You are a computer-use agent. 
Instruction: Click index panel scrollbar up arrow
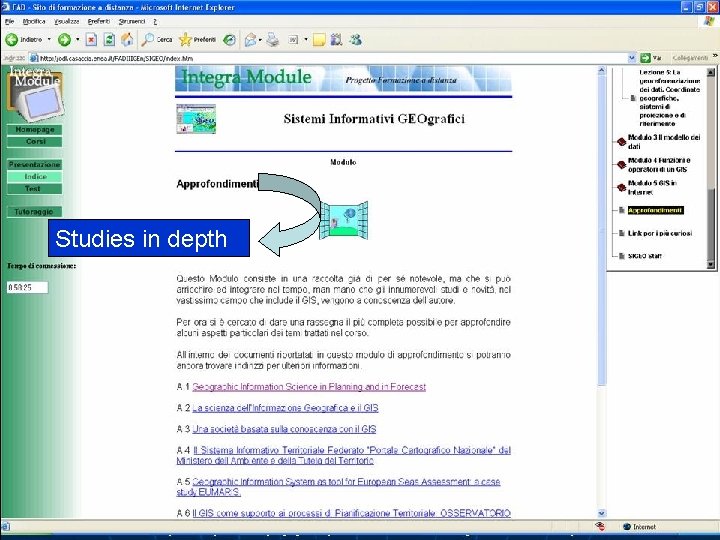[x=710, y=72]
